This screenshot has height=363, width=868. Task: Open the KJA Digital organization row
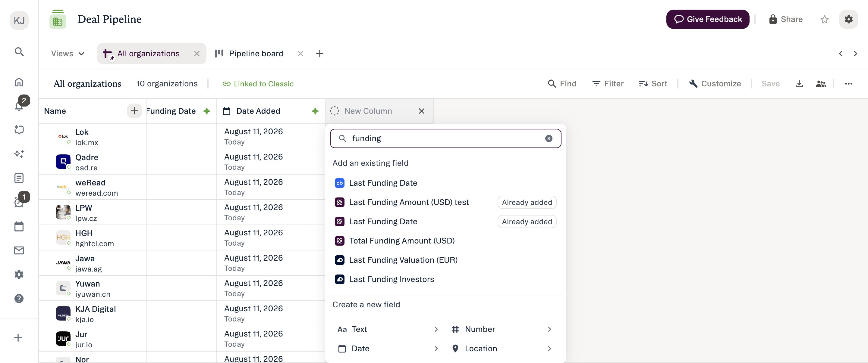93,314
